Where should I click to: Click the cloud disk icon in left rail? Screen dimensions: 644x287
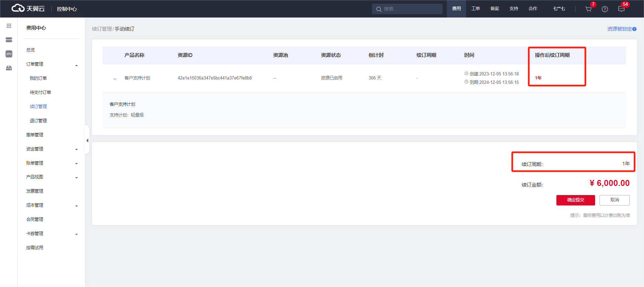tap(9, 68)
